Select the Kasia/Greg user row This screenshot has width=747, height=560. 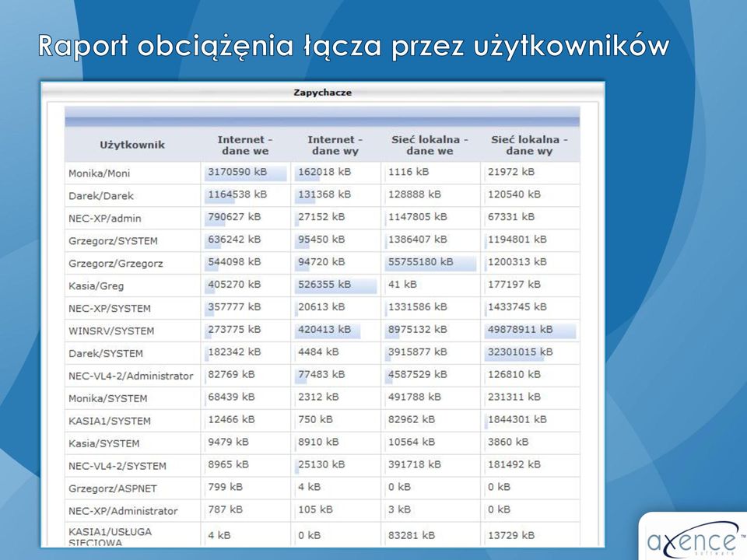point(322,285)
